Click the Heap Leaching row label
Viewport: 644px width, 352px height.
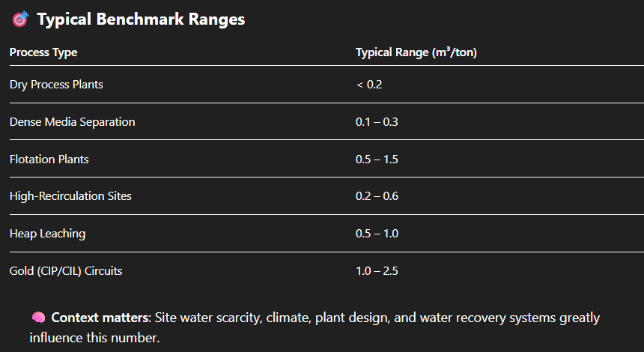click(47, 234)
